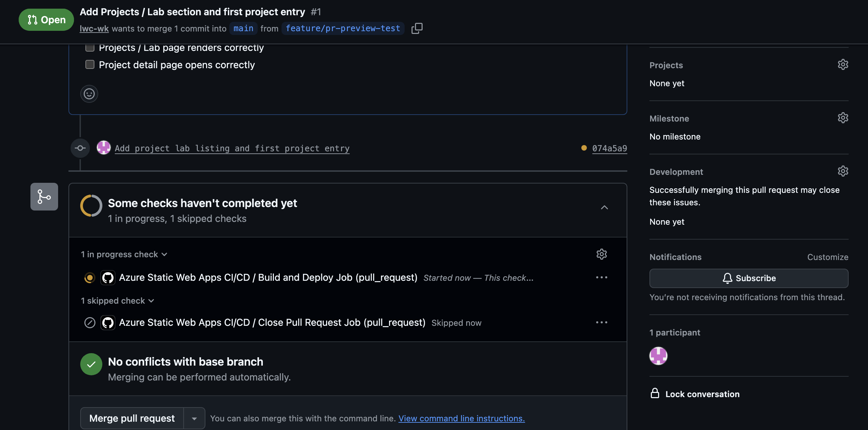Screen dimensions: 868x430
Task: Open commit hash 074a5a9
Action: coord(610,149)
